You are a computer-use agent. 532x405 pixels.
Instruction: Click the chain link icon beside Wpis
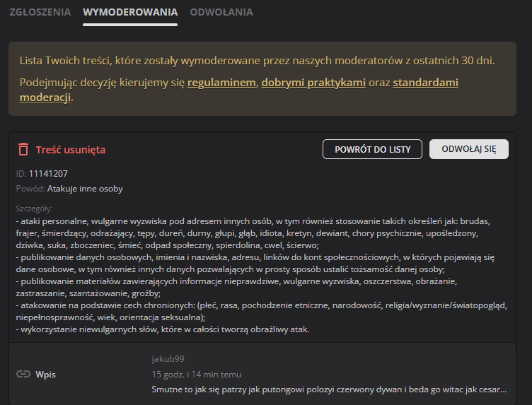[23, 374]
